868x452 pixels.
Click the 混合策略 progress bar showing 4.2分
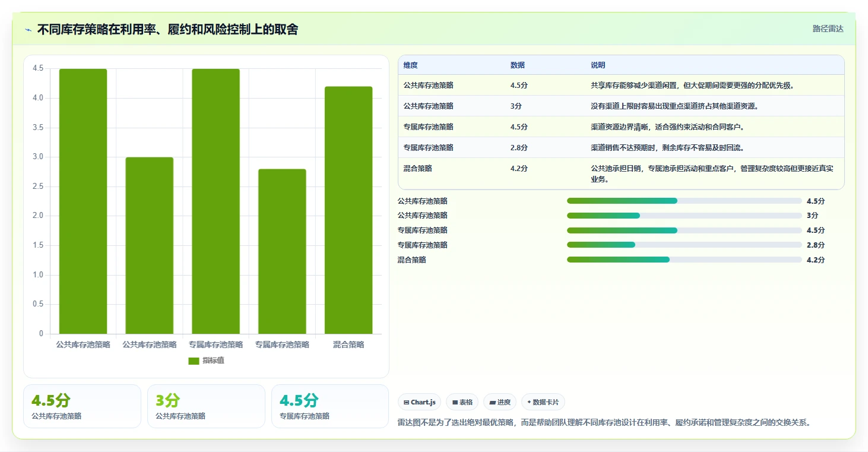(x=684, y=260)
